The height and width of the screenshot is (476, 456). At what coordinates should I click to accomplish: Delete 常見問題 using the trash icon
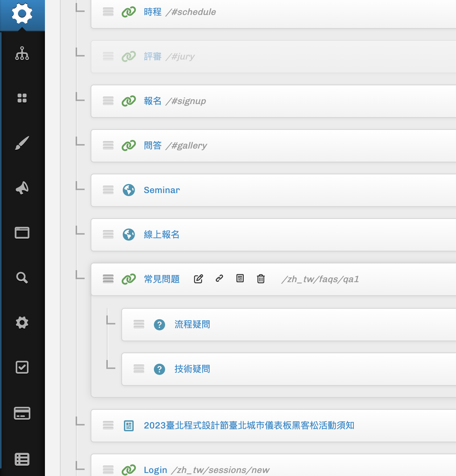click(261, 279)
